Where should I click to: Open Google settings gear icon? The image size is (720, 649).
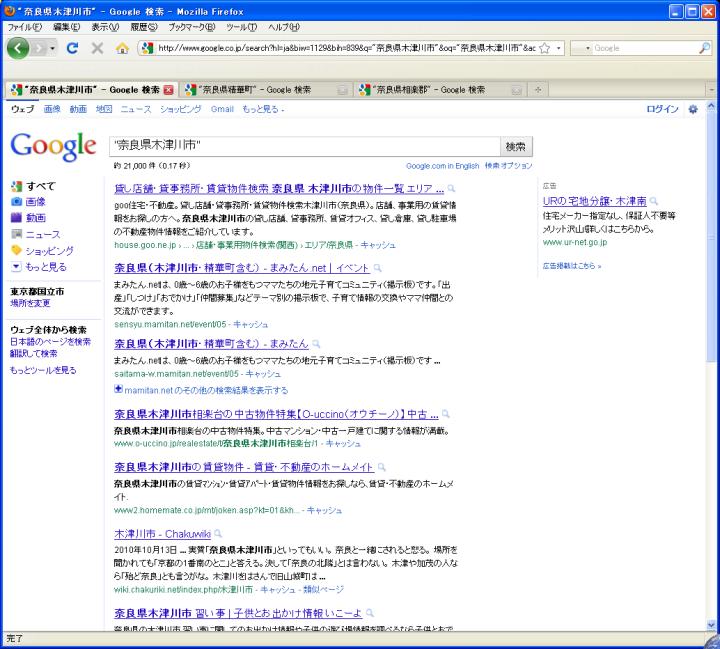click(x=694, y=109)
